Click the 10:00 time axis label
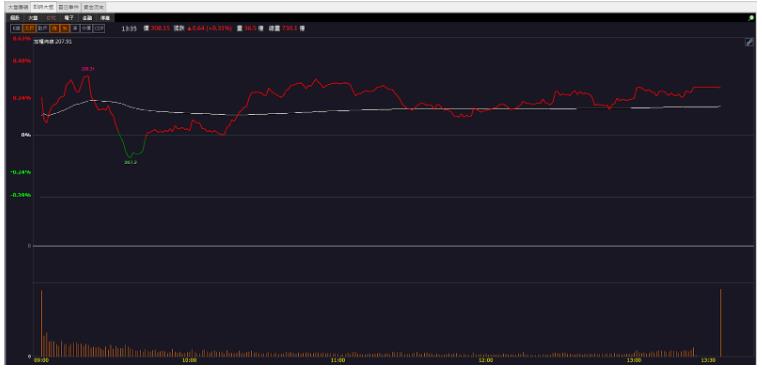Screen dimensions: 762x369 [x=189, y=360]
